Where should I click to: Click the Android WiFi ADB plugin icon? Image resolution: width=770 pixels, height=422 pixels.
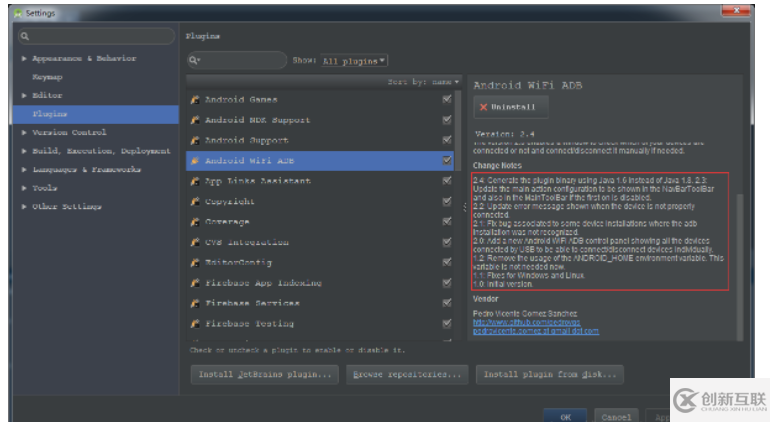[x=195, y=161]
